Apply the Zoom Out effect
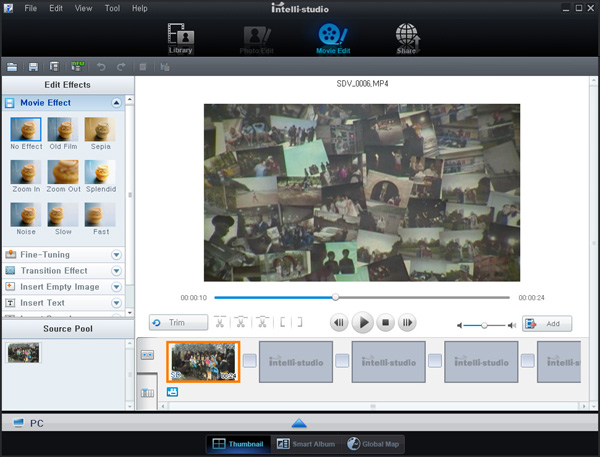 click(63, 176)
